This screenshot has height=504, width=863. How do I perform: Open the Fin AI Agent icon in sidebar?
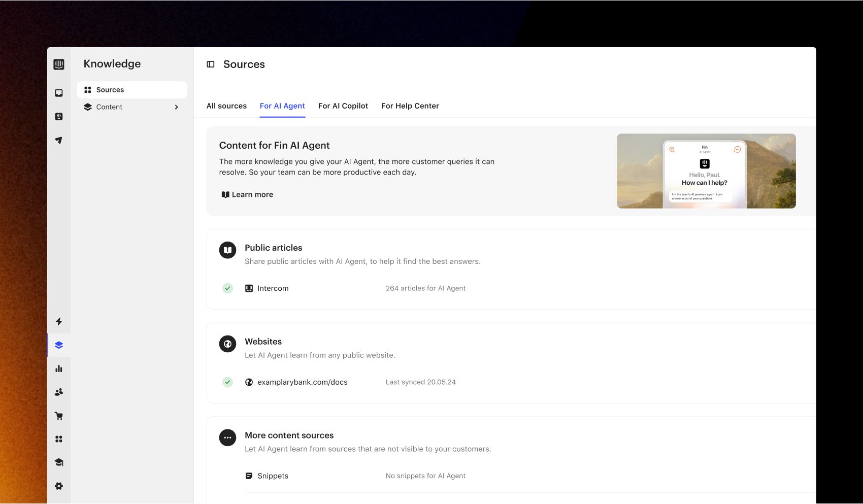point(59,117)
